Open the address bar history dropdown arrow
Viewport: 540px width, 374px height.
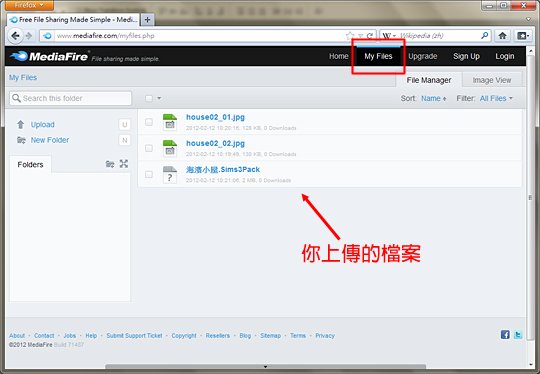coord(360,35)
